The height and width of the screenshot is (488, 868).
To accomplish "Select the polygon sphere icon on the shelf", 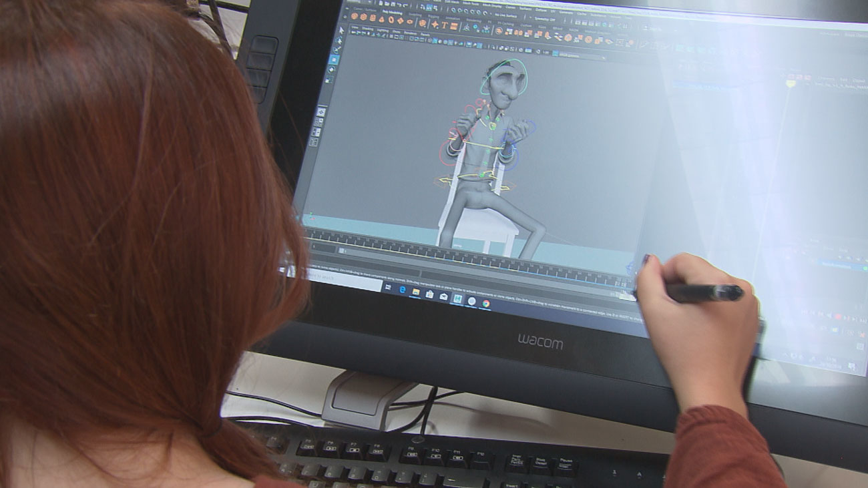I will point(353,17).
